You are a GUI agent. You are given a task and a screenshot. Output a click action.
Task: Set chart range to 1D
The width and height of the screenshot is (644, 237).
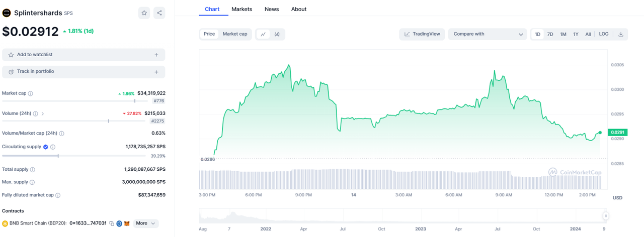tap(538, 34)
